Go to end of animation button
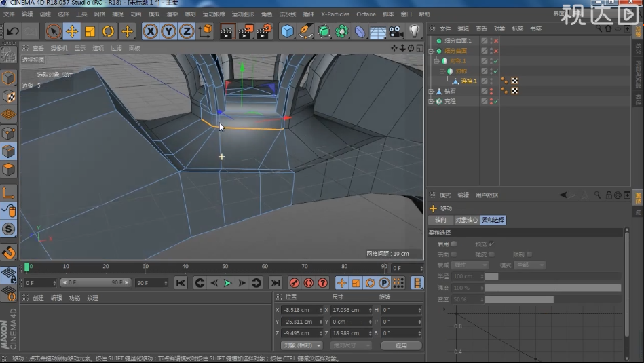This screenshot has height=363, width=644. 276,283
